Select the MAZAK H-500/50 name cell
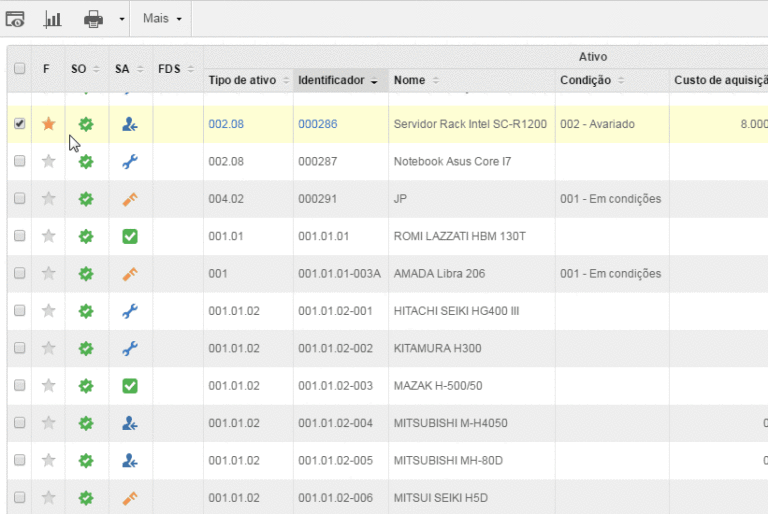Viewport: 768px width, 514px height. click(440, 386)
